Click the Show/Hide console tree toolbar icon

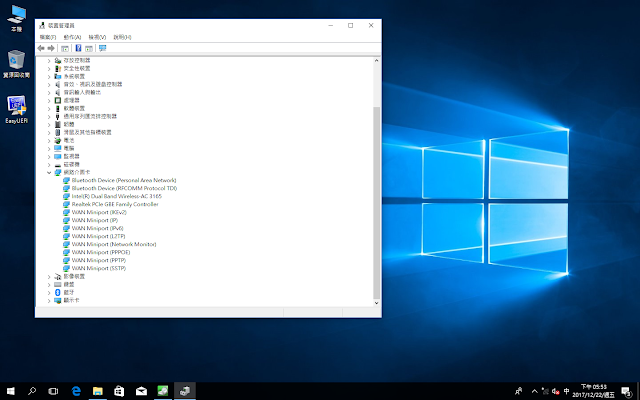(x=65, y=48)
